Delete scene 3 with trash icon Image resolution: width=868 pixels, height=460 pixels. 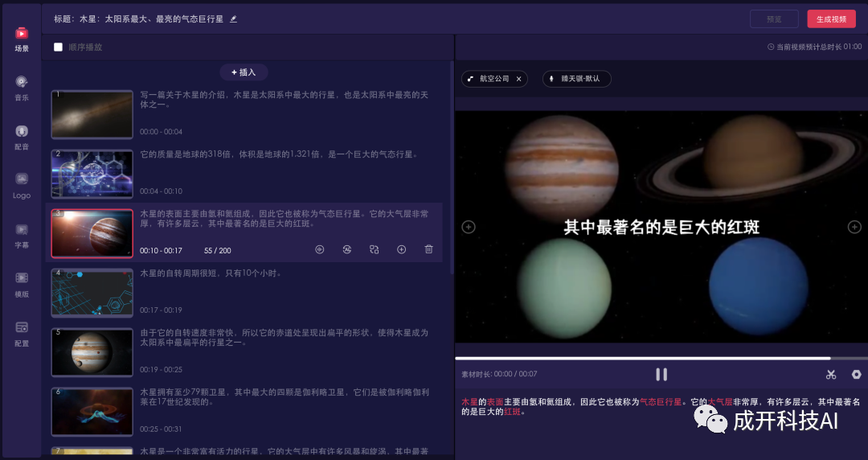[428, 249]
